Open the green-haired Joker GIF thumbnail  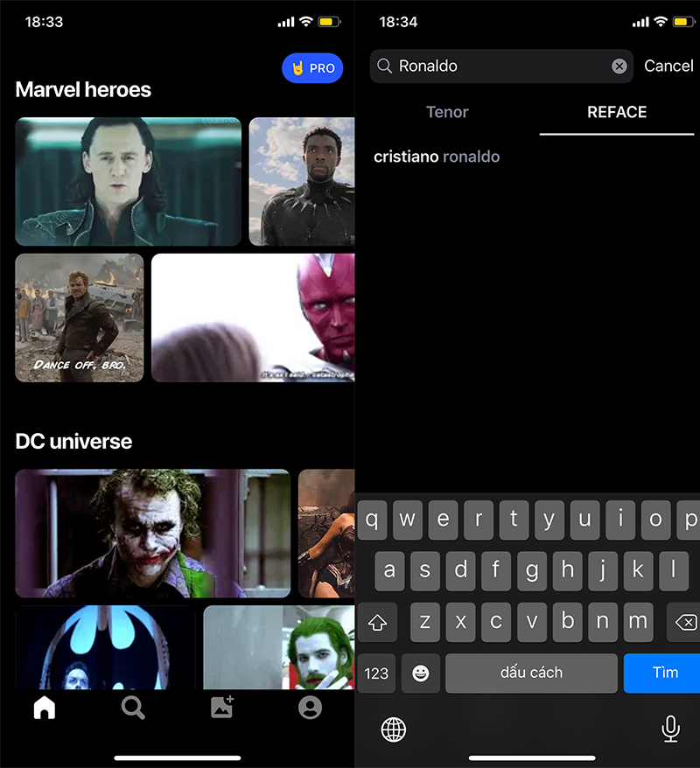[279, 647]
